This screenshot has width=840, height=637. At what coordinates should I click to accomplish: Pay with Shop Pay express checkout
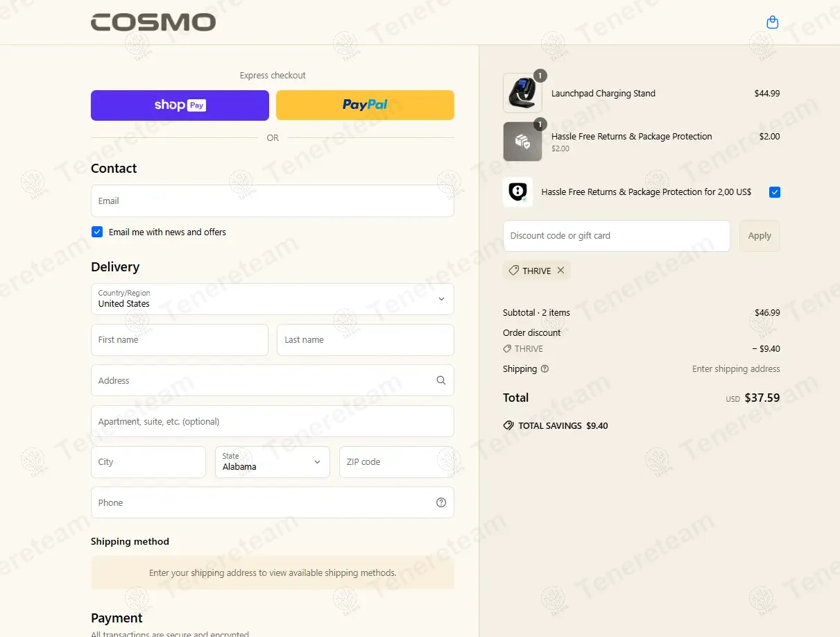tap(180, 105)
